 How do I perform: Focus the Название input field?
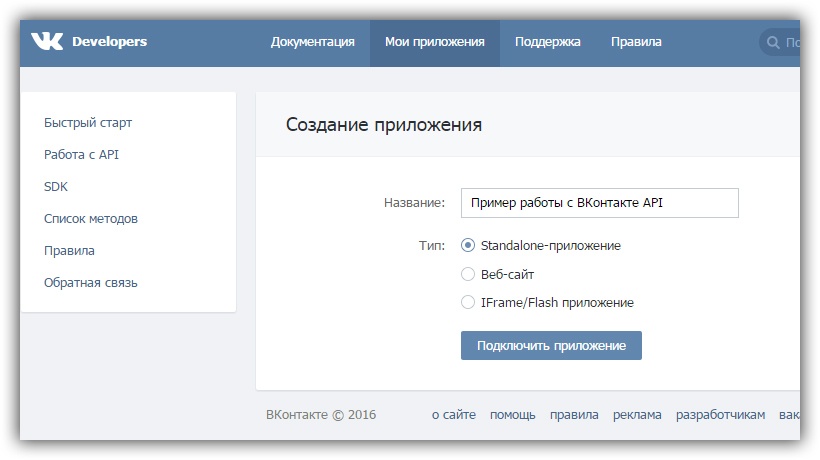point(599,203)
